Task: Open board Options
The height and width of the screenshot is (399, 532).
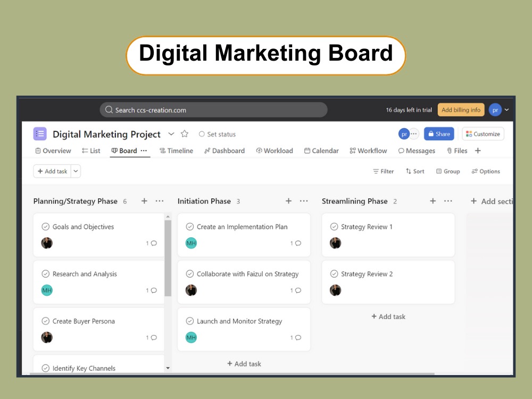Action: tap(486, 171)
